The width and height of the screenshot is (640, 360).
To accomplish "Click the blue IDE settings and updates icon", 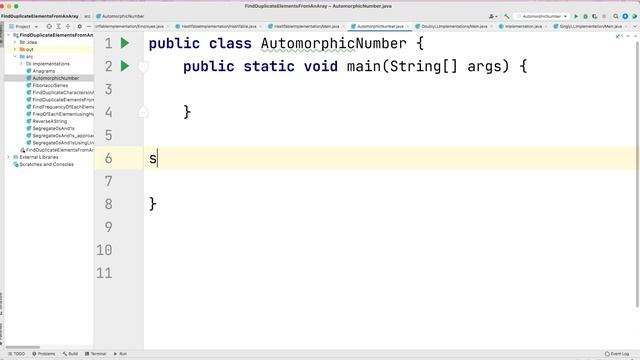I will click(625, 16).
